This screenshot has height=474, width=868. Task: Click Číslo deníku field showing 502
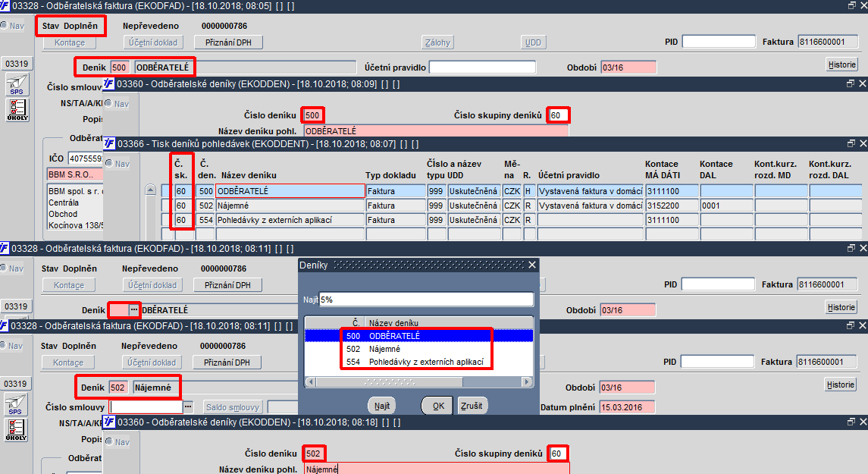tap(313, 454)
